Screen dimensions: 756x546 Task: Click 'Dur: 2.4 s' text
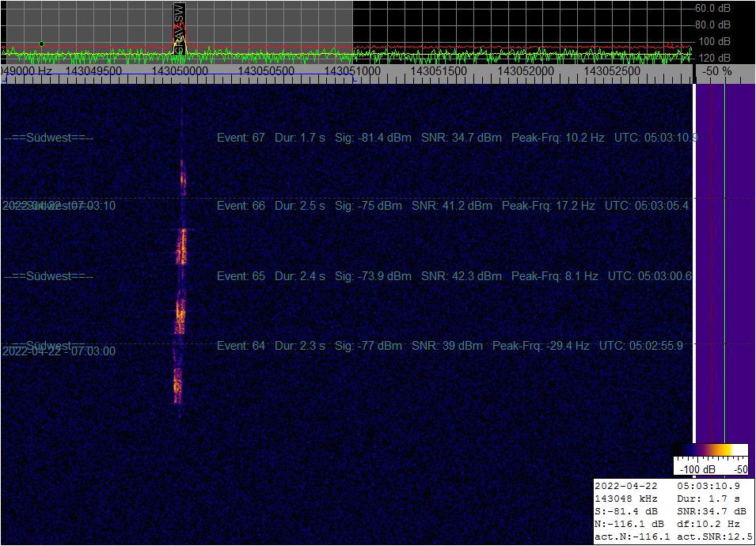(x=300, y=276)
